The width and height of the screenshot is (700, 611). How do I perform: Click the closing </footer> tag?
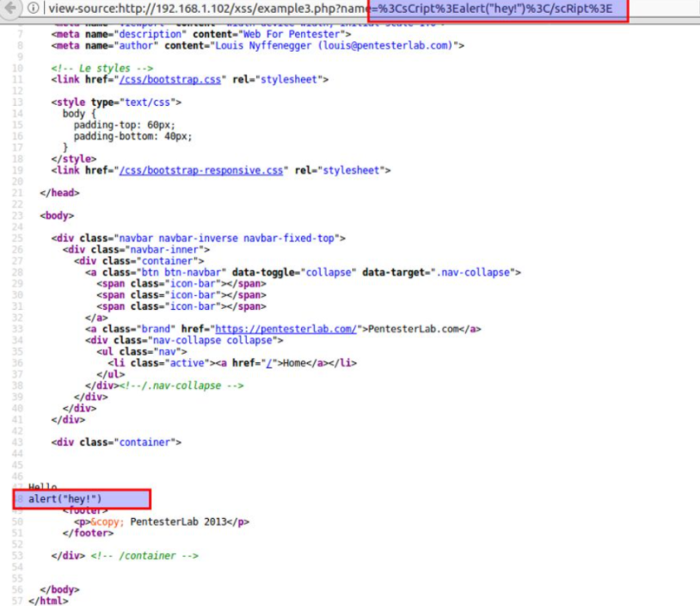88,534
